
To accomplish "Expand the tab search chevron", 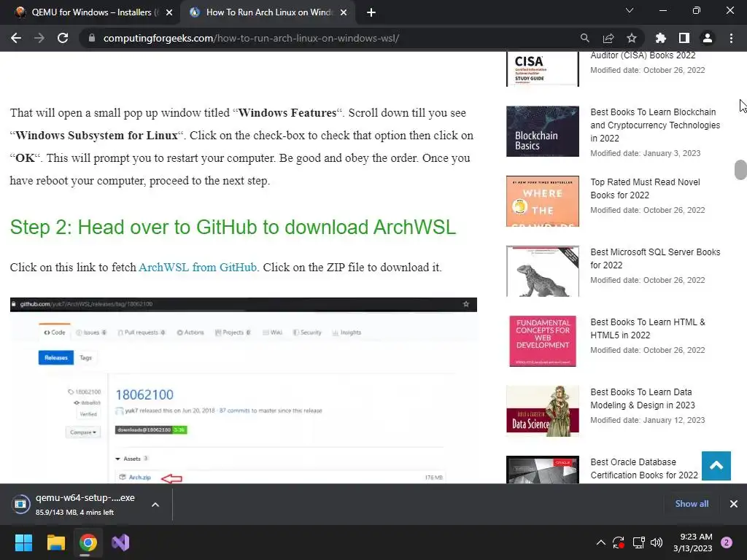I will click(630, 10).
